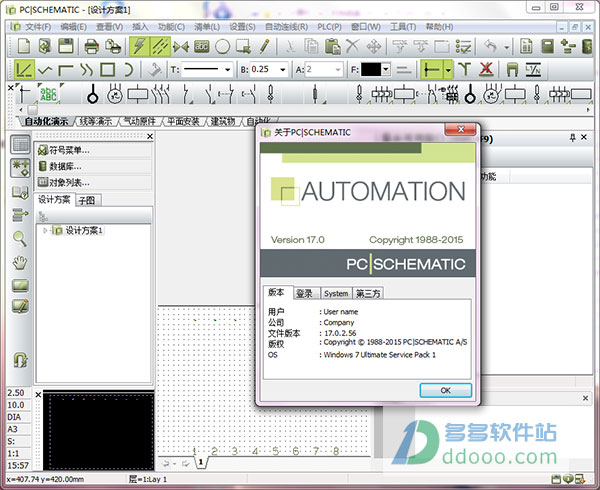Click the ABC text symbol in pickmenu
The width and height of the screenshot is (600, 490).
(49, 94)
